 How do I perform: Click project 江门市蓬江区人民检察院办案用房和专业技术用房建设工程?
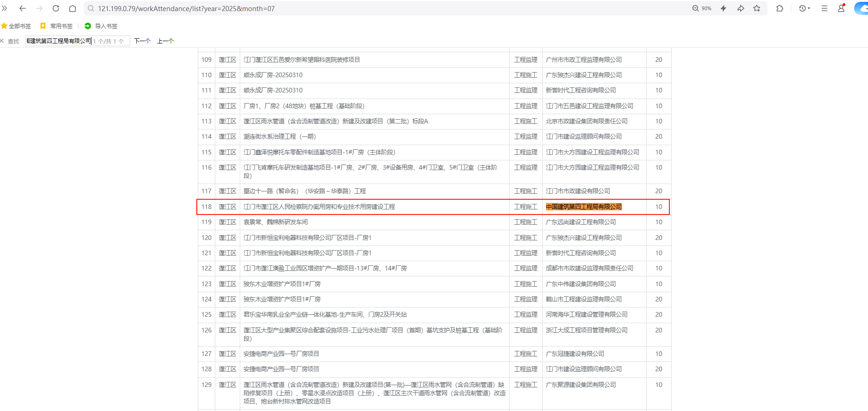(x=319, y=207)
